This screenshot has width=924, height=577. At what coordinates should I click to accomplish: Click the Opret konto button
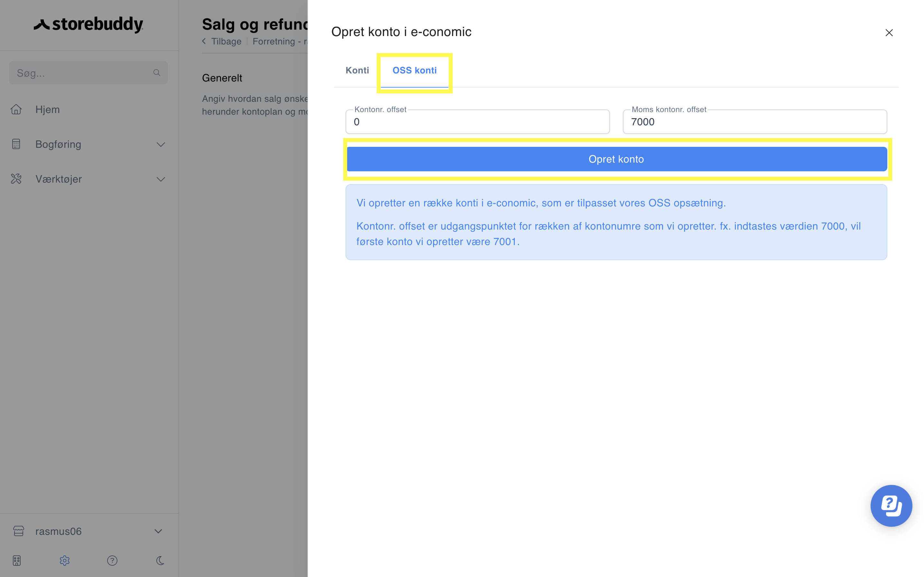click(x=616, y=159)
